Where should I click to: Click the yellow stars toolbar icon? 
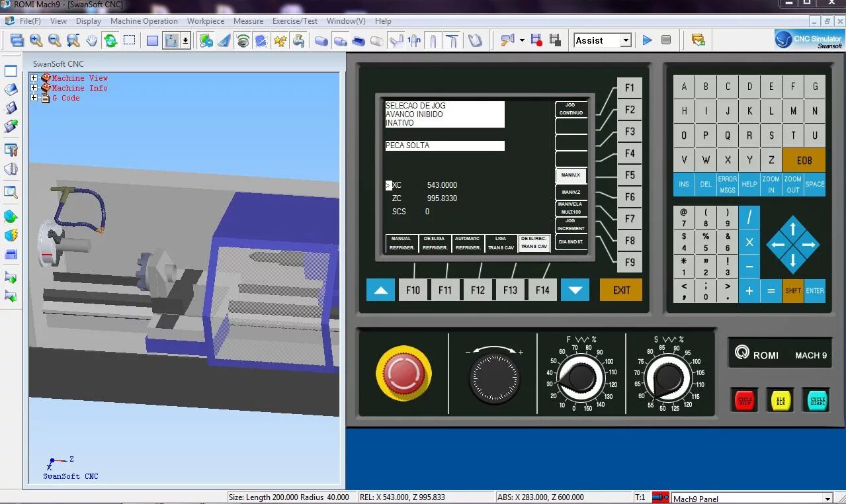pyautogui.click(x=280, y=40)
